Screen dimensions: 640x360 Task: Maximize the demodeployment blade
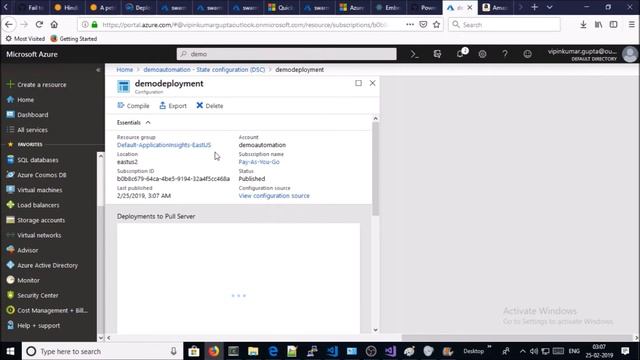click(x=358, y=83)
